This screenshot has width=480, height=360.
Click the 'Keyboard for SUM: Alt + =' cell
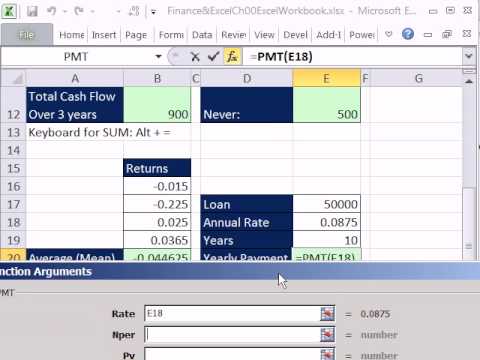(75, 132)
